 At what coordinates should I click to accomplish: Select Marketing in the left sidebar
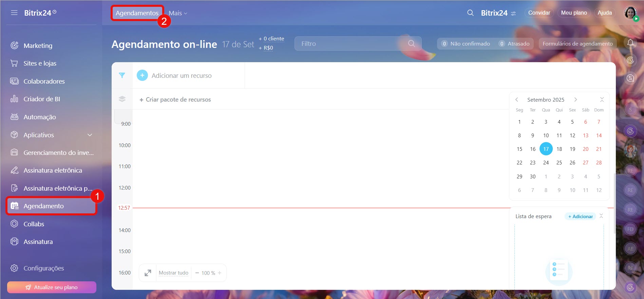click(38, 46)
